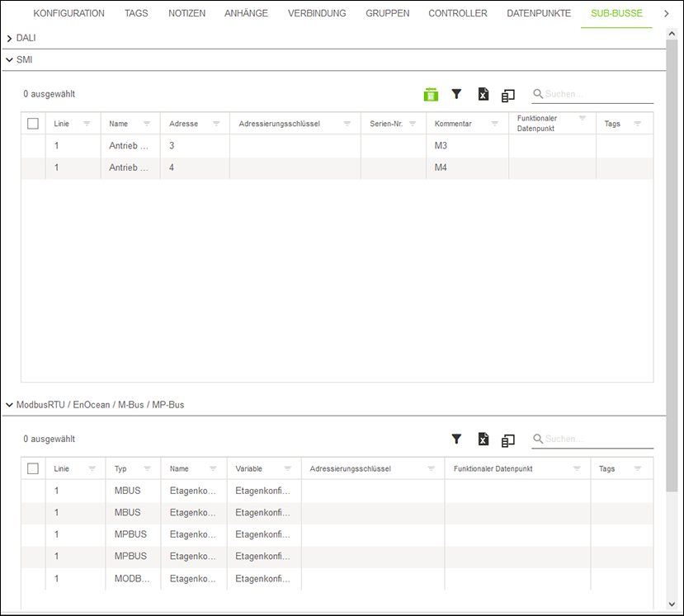684x616 pixels.
Task: Tick the select-all checkbox in SMI table
Action: pyautogui.click(x=33, y=124)
